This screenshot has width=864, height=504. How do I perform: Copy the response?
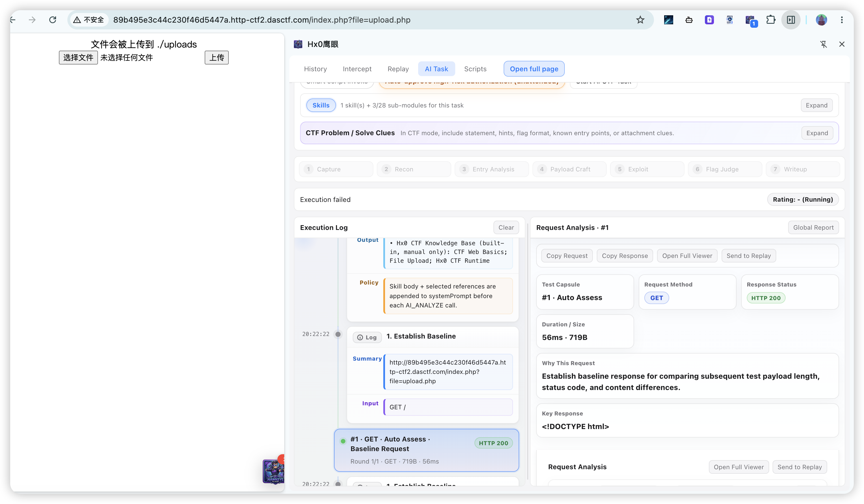(625, 256)
